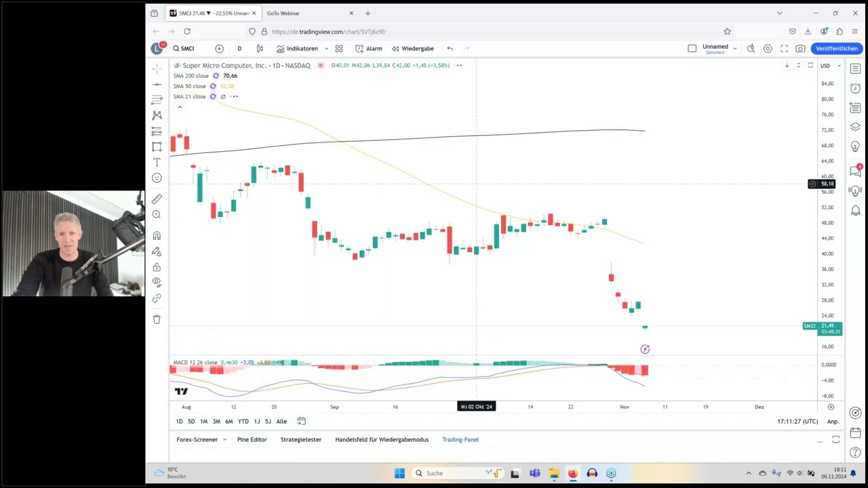Click the link drawings chain icon

coord(157,298)
